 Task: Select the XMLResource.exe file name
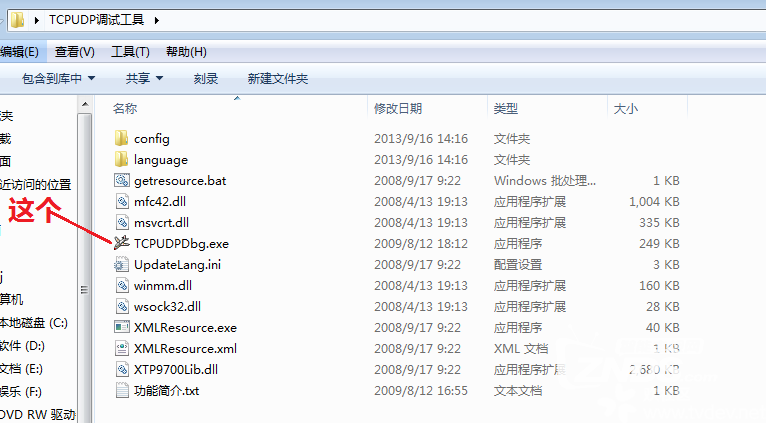[x=186, y=328]
